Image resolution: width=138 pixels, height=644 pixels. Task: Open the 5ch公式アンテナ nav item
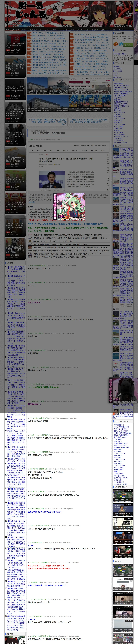pyautogui.click(x=13, y=30)
